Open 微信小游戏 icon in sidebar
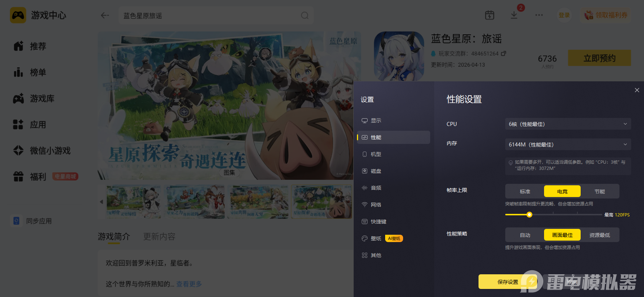The image size is (644, 297). tap(18, 151)
